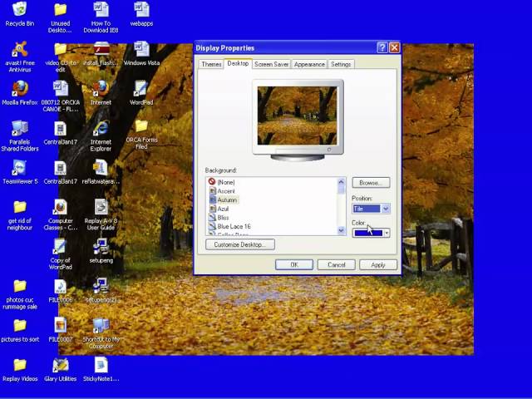Switch to the Themes tab
The width and height of the screenshot is (532, 399).
(211, 64)
